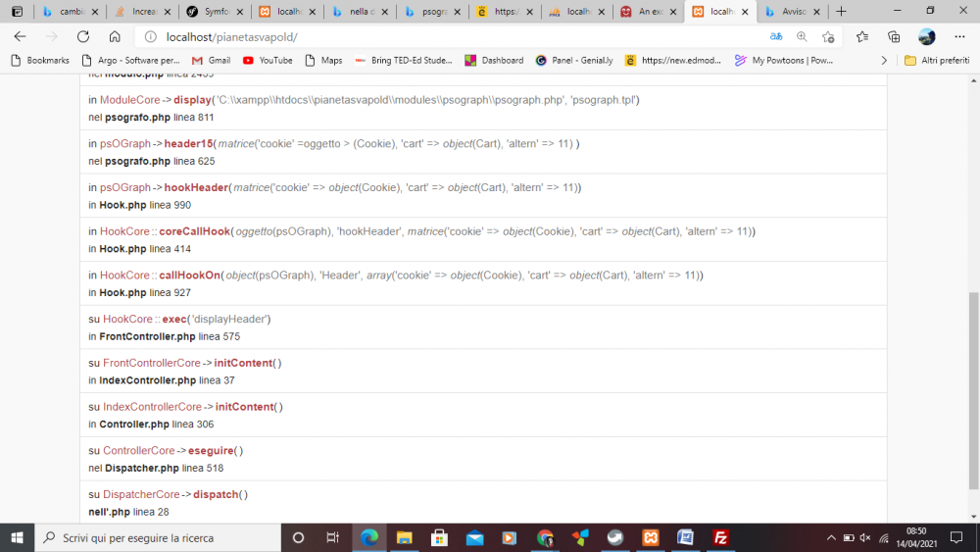This screenshot has width=980, height=552.
Task: Switch to the 'https:/' tab
Action: point(504,11)
